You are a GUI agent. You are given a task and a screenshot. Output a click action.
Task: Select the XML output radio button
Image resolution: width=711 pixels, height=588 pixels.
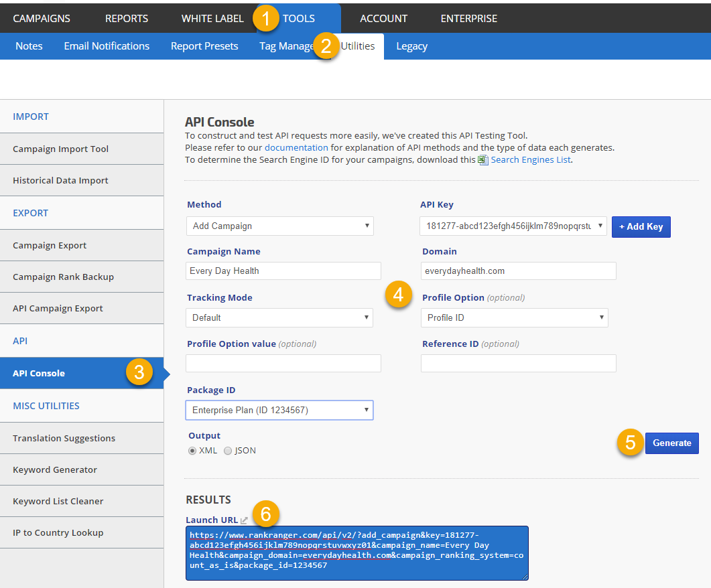click(x=192, y=451)
